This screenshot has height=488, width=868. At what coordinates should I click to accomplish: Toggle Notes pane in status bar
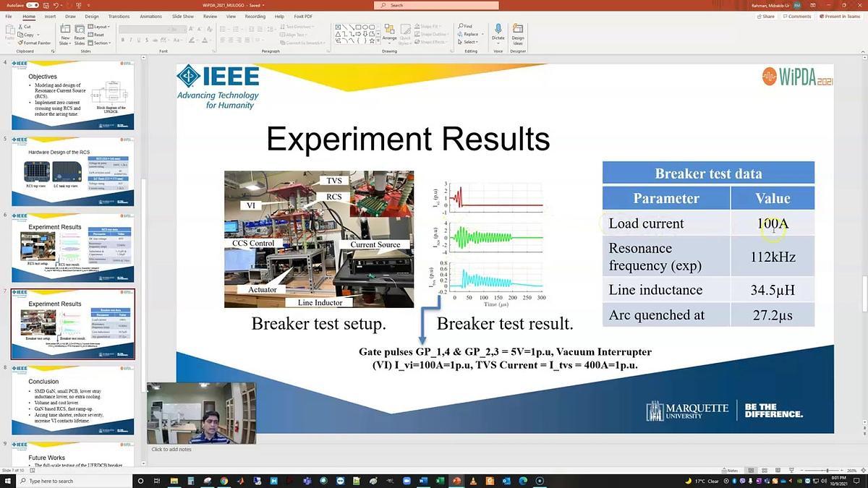tap(730, 470)
